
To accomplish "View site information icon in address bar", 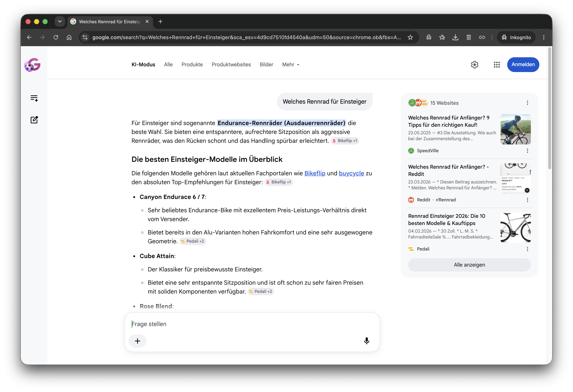I will pos(85,37).
